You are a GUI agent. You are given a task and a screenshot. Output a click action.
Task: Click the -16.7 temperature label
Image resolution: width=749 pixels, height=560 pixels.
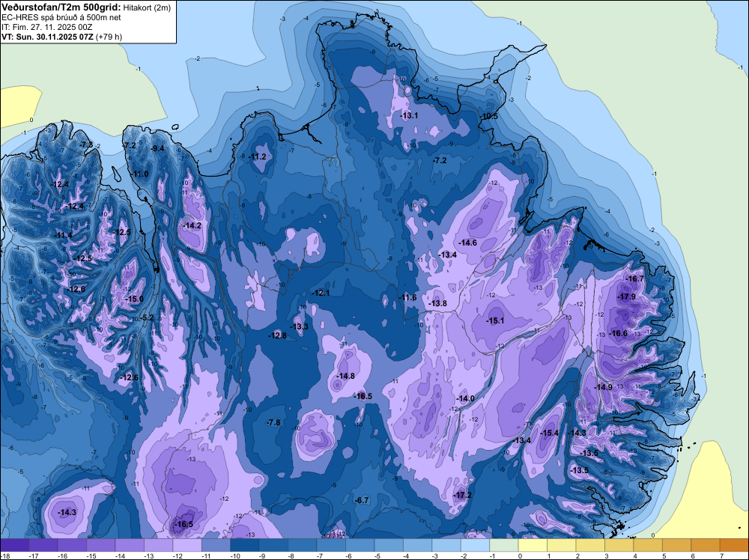(635, 279)
